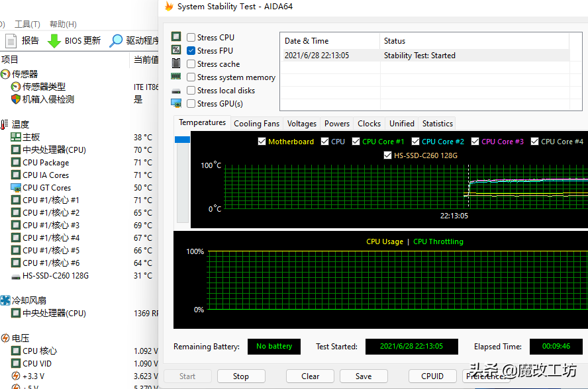Enable the Stress local disks checkbox

tap(191, 90)
